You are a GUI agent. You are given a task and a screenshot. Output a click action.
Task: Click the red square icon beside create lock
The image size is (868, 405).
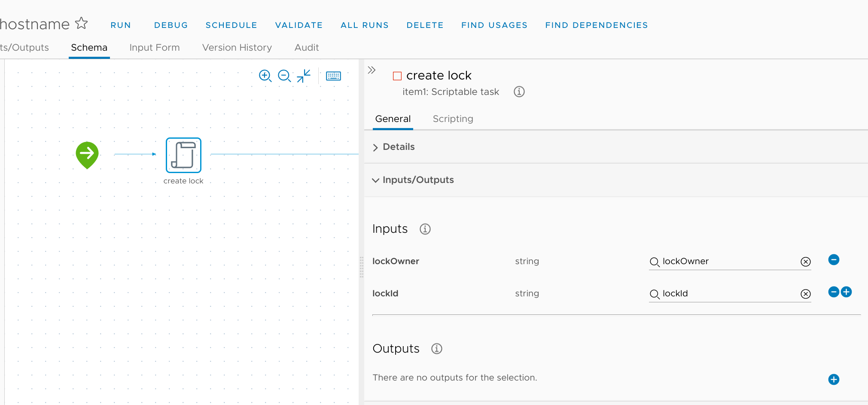[x=397, y=76]
